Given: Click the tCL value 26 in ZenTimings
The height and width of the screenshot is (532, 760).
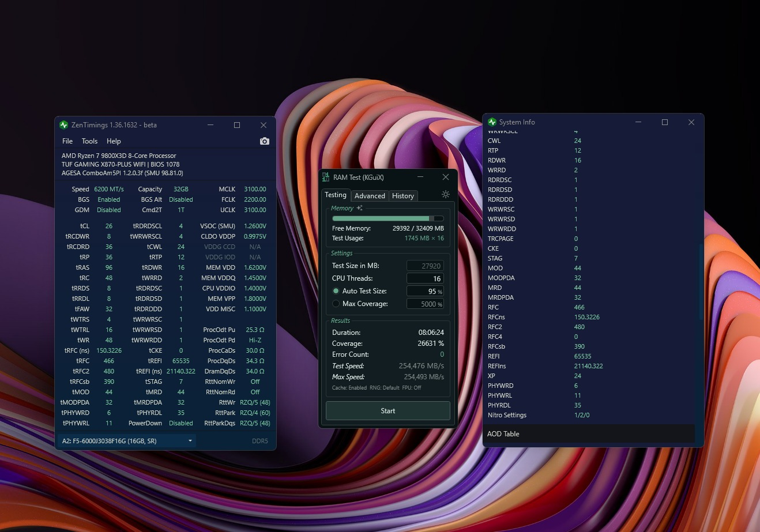Looking at the screenshot, I should click(x=109, y=226).
